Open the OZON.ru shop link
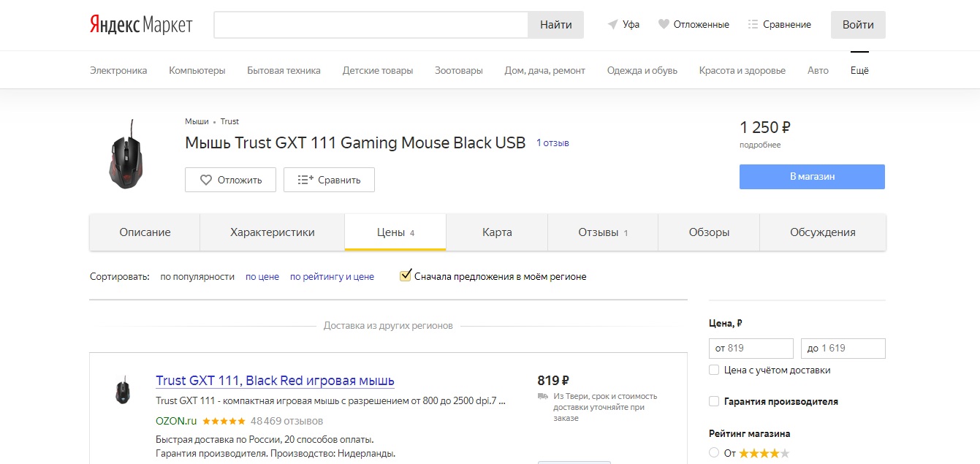The image size is (980, 464). (176, 421)
